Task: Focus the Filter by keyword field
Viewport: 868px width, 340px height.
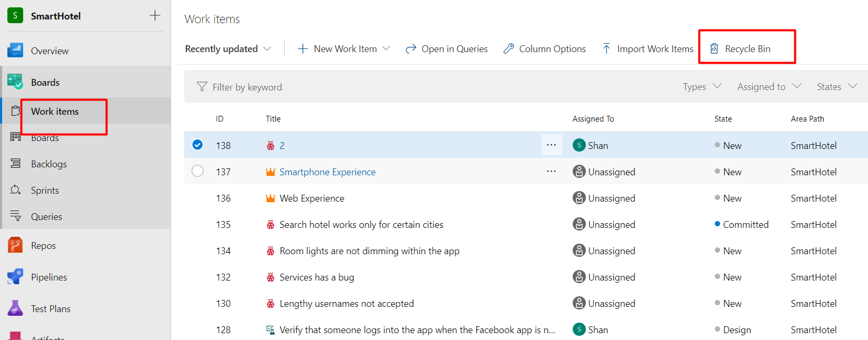Action: pos(247,87)
